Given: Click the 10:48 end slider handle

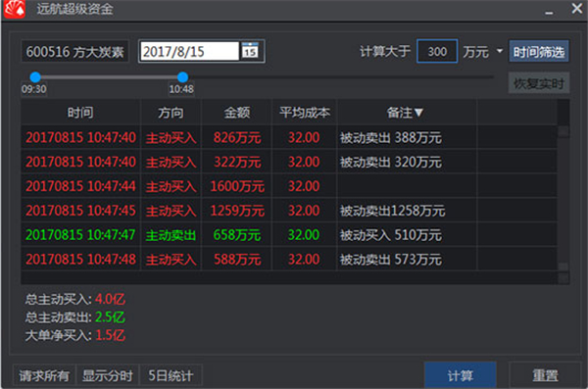Looking at the screenshot, I should coord(182,76).
